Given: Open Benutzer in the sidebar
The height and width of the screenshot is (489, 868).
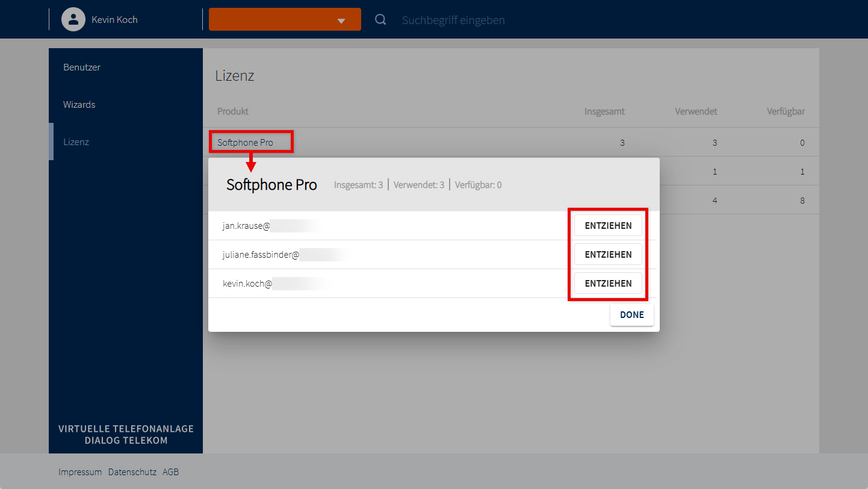Looking at the screenshot, I should [x=82, y=67].
